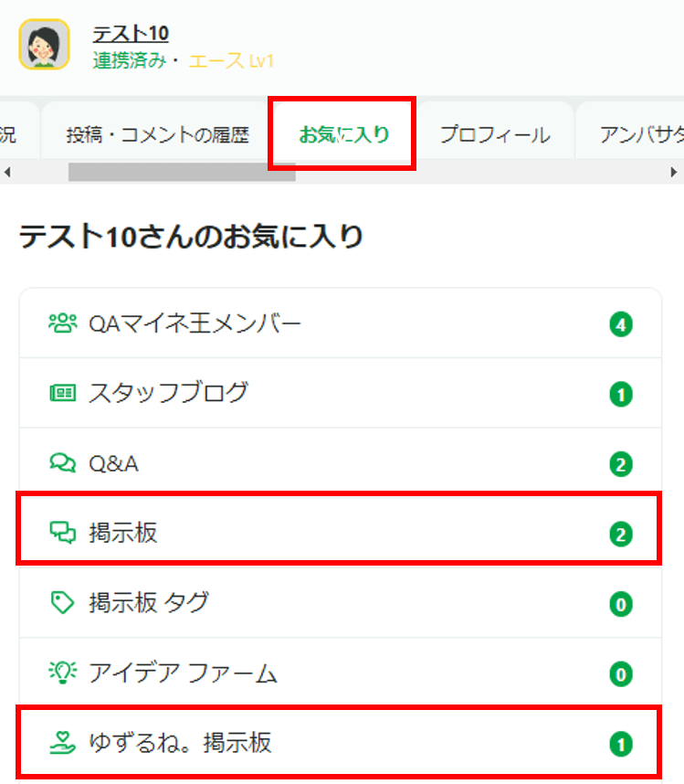Screen dimensions: 684x784
Task: Click the アイデア ファーム lightbulb icon
Action: (63, 673)
